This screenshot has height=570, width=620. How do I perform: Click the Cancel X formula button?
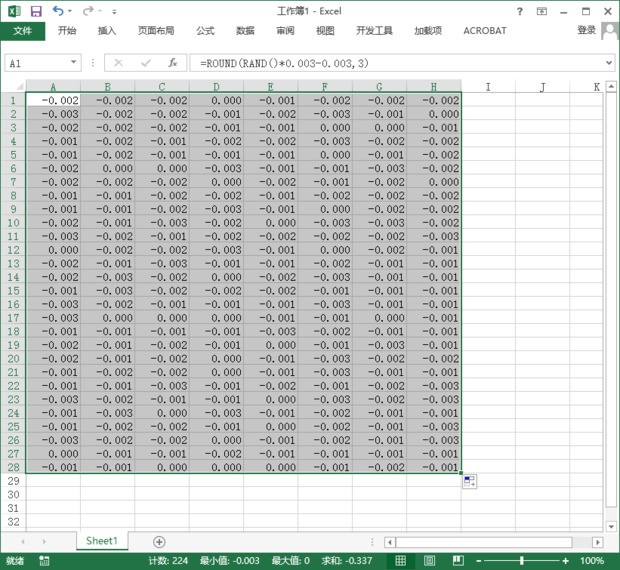(118, 62)
